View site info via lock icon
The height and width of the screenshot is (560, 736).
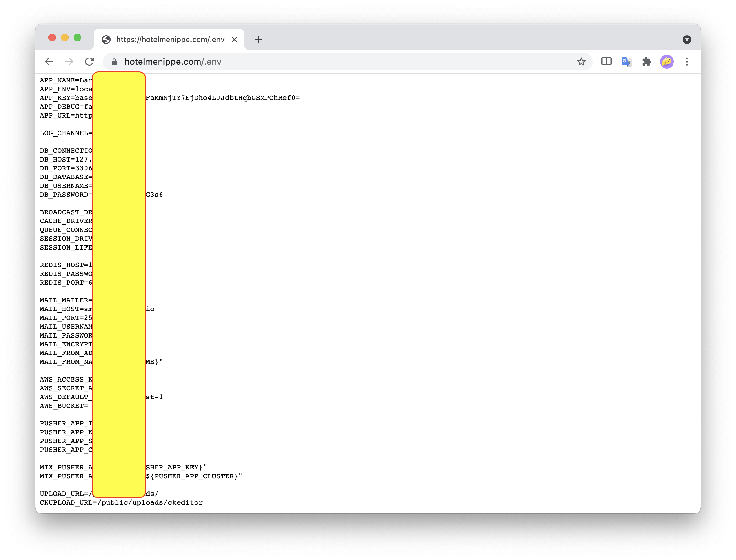(x=114, y=62)
